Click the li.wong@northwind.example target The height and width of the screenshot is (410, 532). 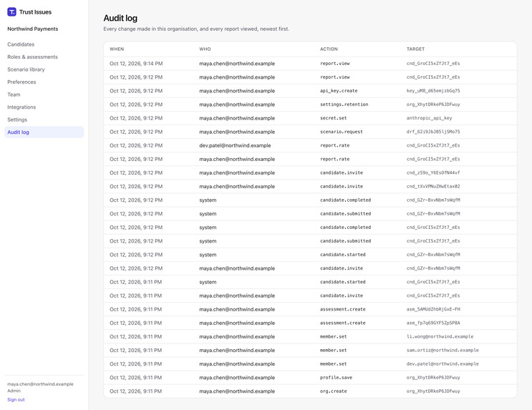pos(440,336)
